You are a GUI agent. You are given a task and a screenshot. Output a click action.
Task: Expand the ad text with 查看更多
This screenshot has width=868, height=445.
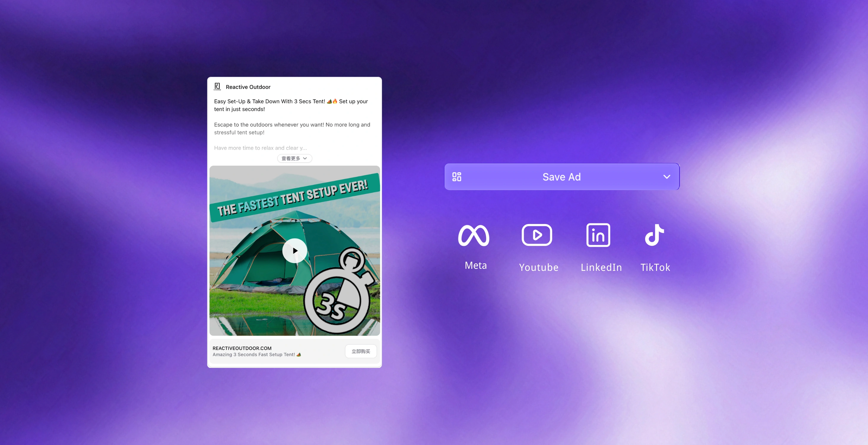pos(294,158)
